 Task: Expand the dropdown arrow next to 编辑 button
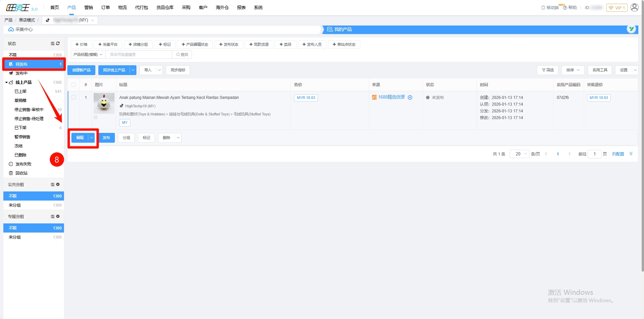pos(91,138)
